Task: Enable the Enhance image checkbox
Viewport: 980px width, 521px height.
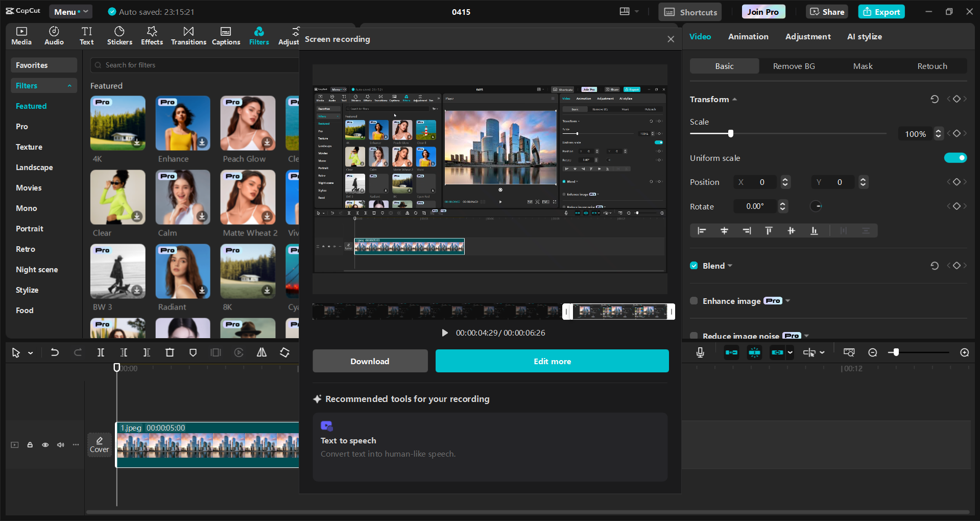Action: coord(694,301)
